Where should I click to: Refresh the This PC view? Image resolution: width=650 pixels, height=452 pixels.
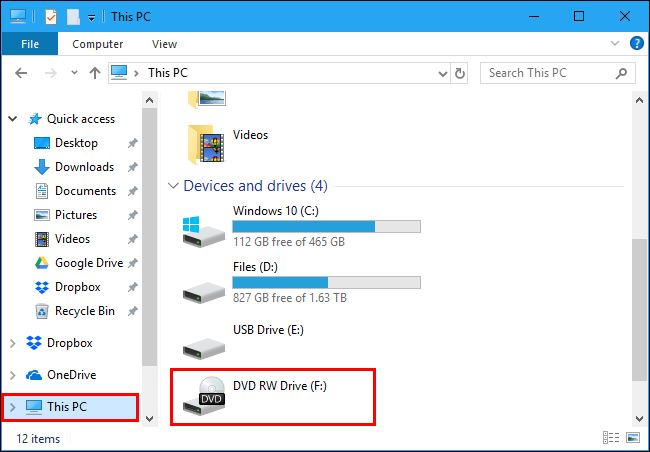[x=459, y=73]
